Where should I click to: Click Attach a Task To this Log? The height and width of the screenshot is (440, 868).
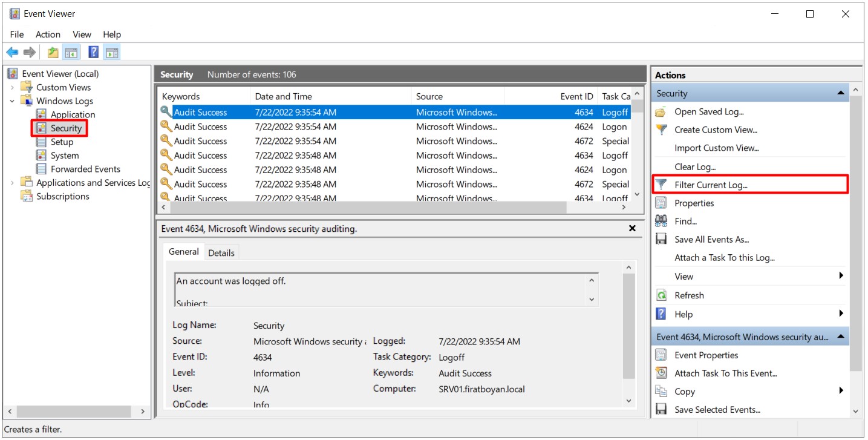(725, 258)
